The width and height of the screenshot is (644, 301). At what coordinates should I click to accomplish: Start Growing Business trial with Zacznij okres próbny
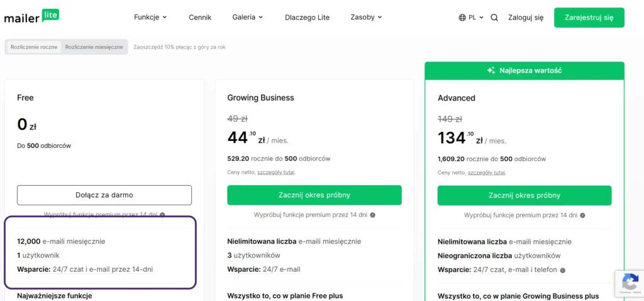click(314, 195)
